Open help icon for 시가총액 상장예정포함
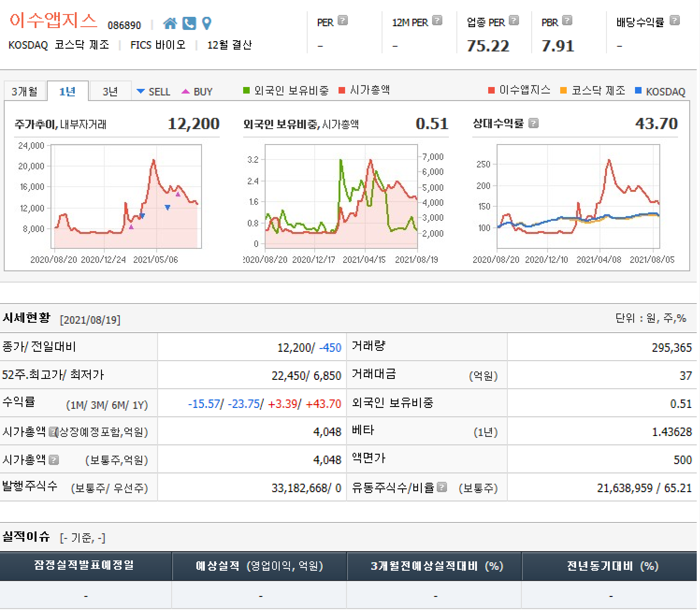This screenshot has height=610, width=700. pos(53,431)
